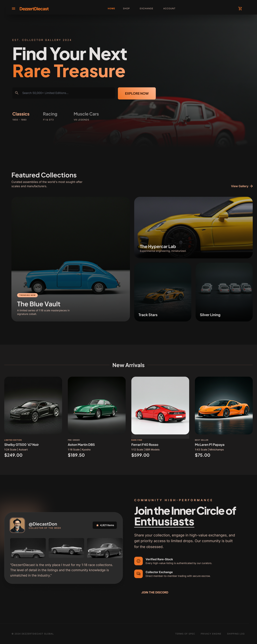Viewport: 257px width, 644px height.
Task: Open the Shelby GT500 '67 Noir image
Action: click(33, 405)
